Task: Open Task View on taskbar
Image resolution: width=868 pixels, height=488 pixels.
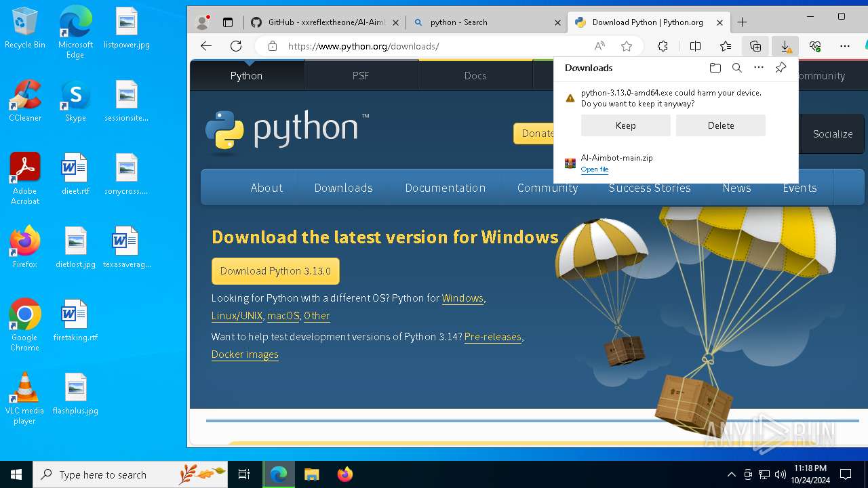Action: (x=244, y=474)
